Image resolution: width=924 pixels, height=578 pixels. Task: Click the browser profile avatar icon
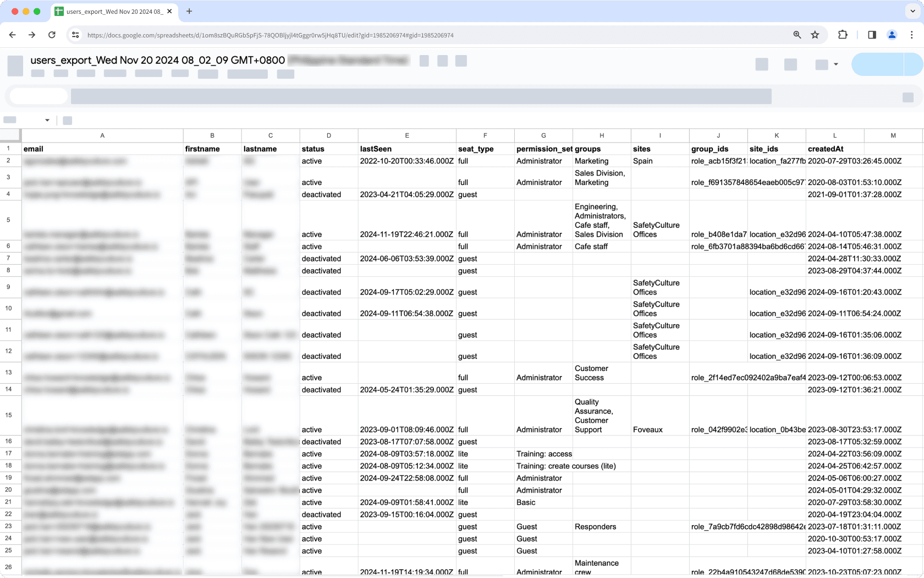[892, 35]
